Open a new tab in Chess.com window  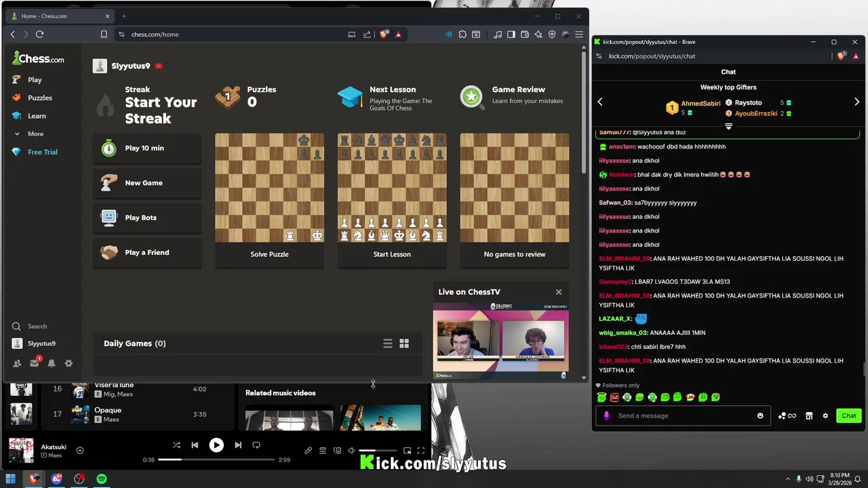(124, 16)
